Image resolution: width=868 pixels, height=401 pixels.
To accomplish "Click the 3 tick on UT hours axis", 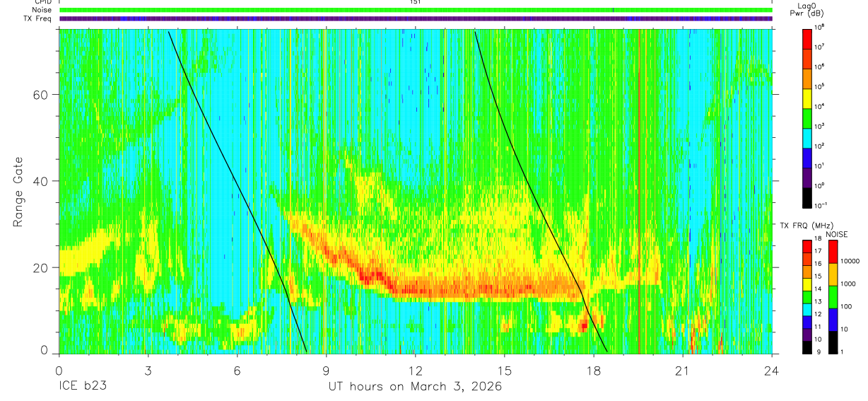I will pyautogui.click(x=148, y=371).
